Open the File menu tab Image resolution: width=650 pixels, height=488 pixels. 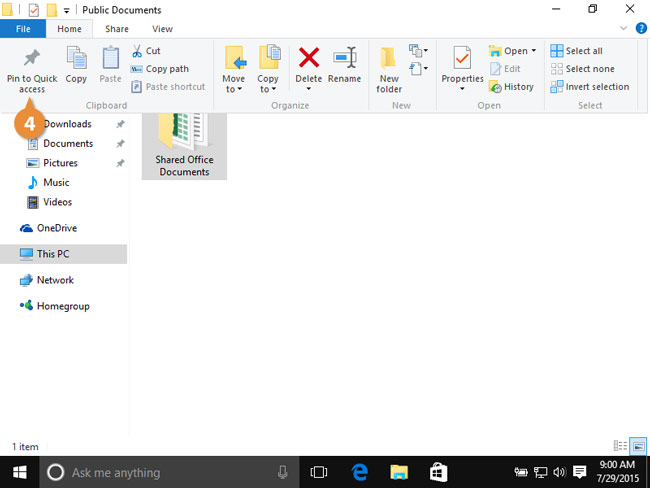pyautogui.click(x=23, y=29)
